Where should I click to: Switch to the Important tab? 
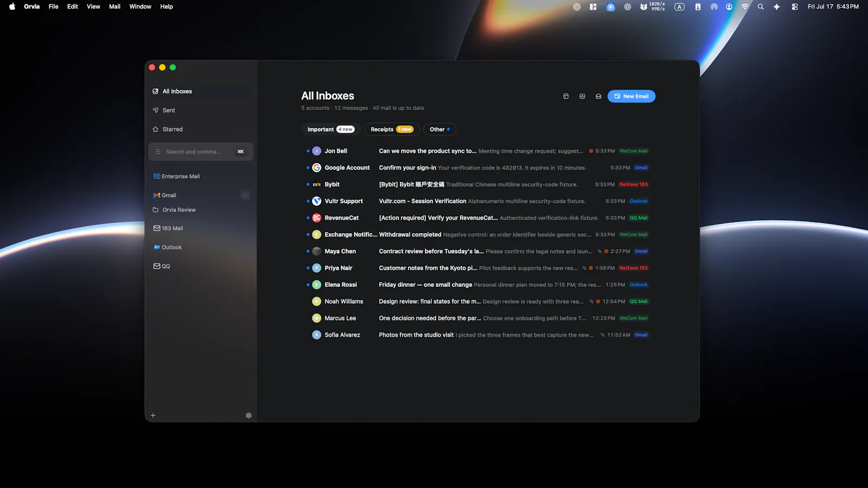click(330, 130)
